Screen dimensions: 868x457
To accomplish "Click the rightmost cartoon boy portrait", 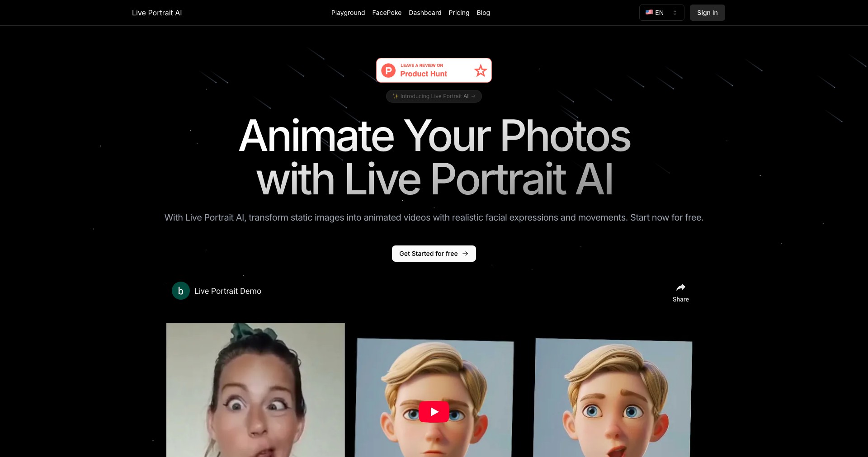I will [613, 398].
